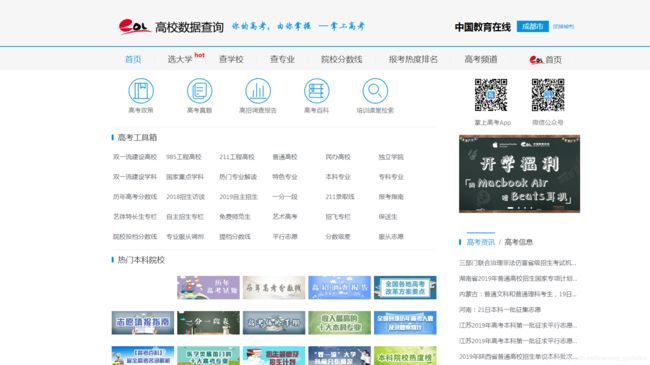Open the 招飞专栏 link
This screenshot has height=365, width=650.
click(338, 217)
